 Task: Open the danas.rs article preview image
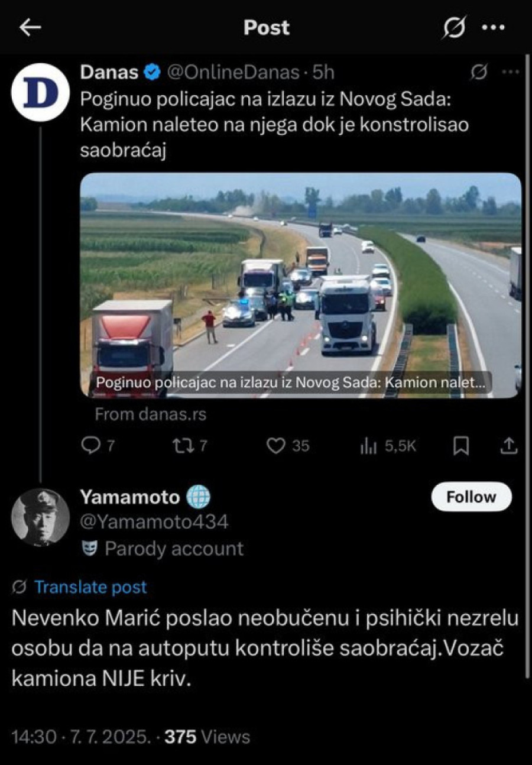click(x=300, y=285)
